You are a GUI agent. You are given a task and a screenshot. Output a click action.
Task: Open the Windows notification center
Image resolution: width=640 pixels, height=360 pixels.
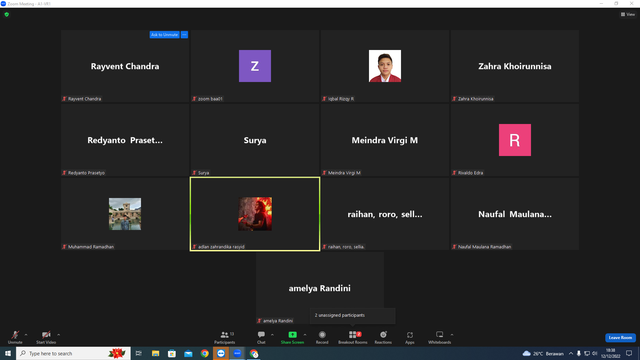[x=629, y=353]
